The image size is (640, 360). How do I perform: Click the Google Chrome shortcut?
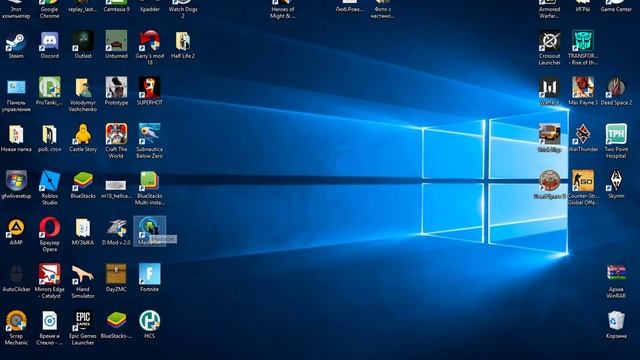pos(49,9)
